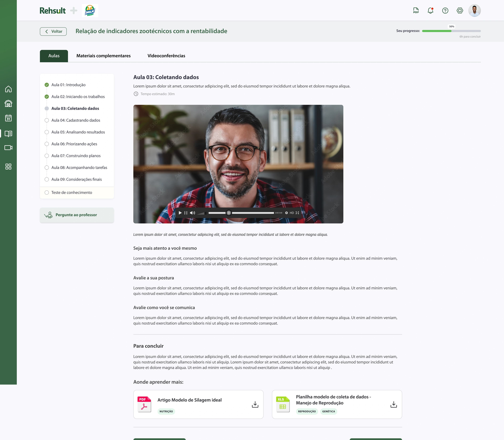Open the Home icon in sidebar
This screenshot has width=504, height=440.
[x=8, y=89]
